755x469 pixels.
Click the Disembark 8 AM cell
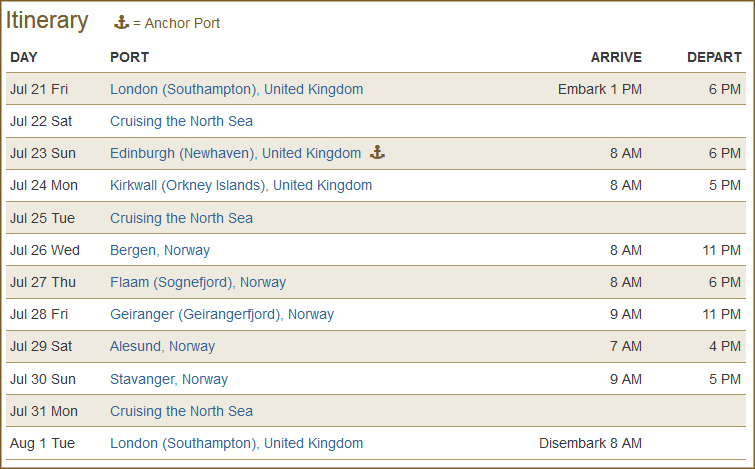click(590, 443)
